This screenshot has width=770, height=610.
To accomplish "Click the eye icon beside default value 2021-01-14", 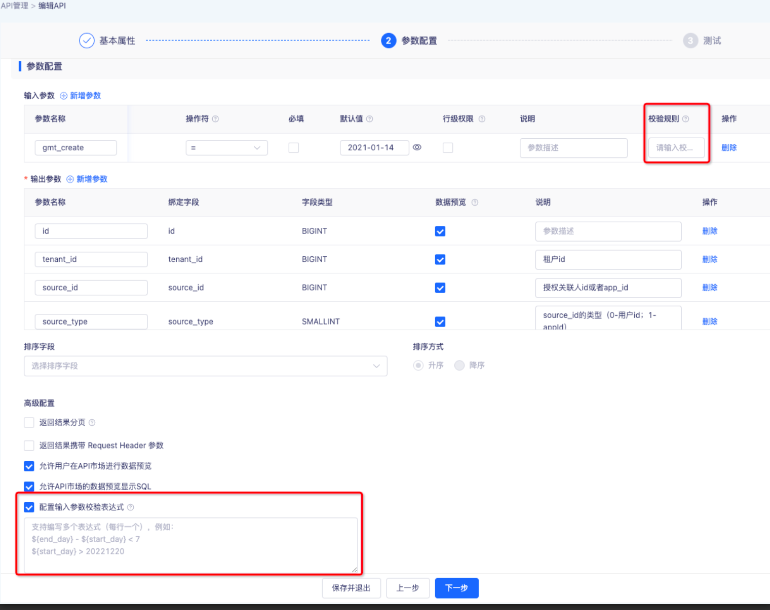I will 417,147.
